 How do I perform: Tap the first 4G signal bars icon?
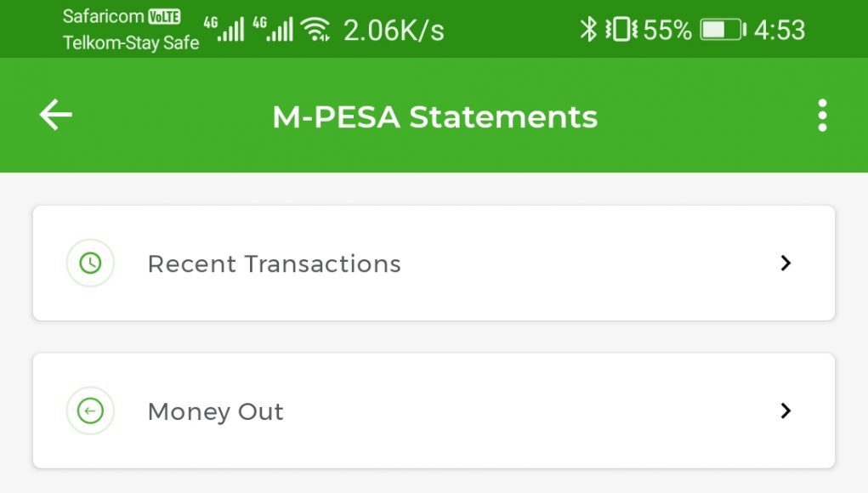tap(224, 30)
